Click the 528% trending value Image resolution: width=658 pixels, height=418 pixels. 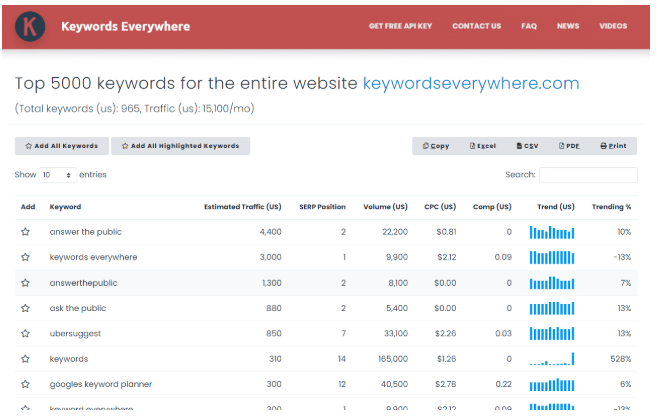click(621, 359)
